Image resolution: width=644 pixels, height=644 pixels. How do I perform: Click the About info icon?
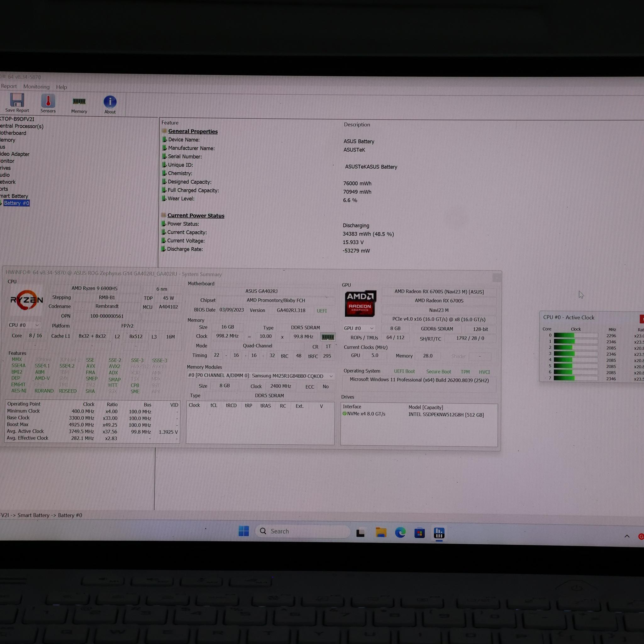[110, 102]
